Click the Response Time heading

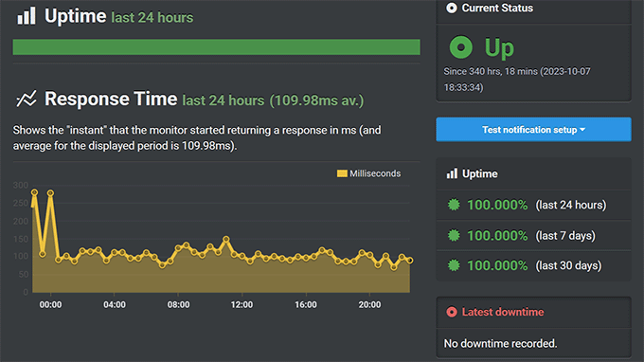[x=111, y=99]
